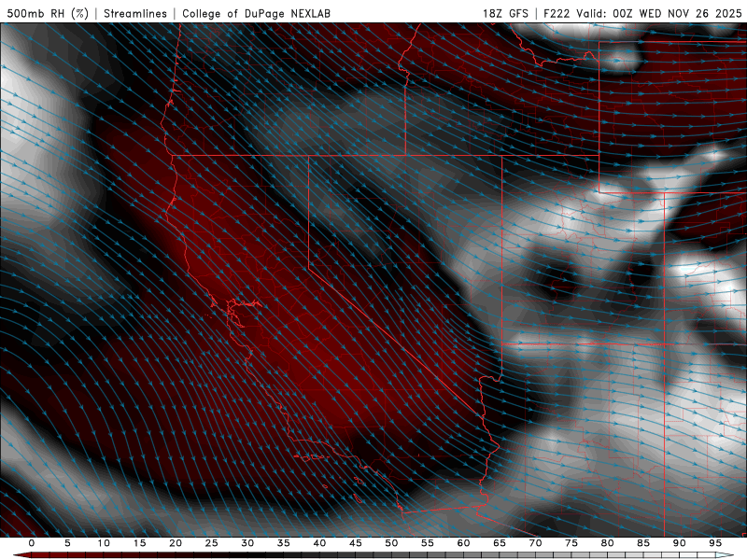Click the dark red color bar segment under '5'
This screenshot has height=560, width=747.
[x=67, y=555]
